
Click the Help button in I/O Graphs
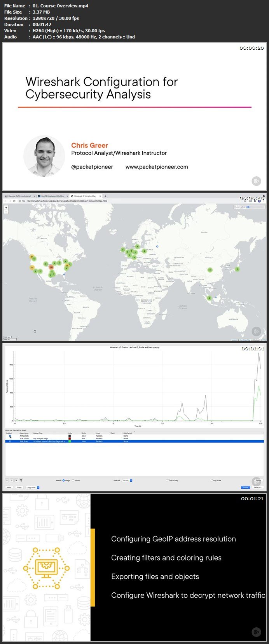[x=9, y=487]
